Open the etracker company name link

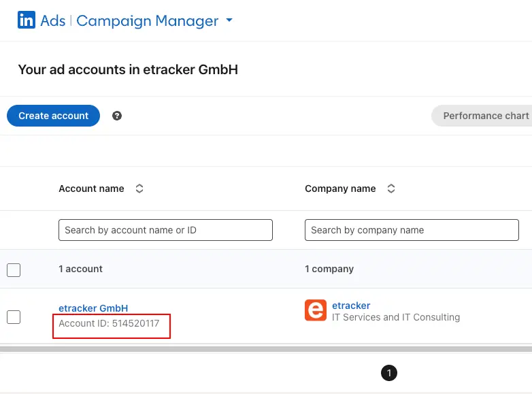[351, 306]
